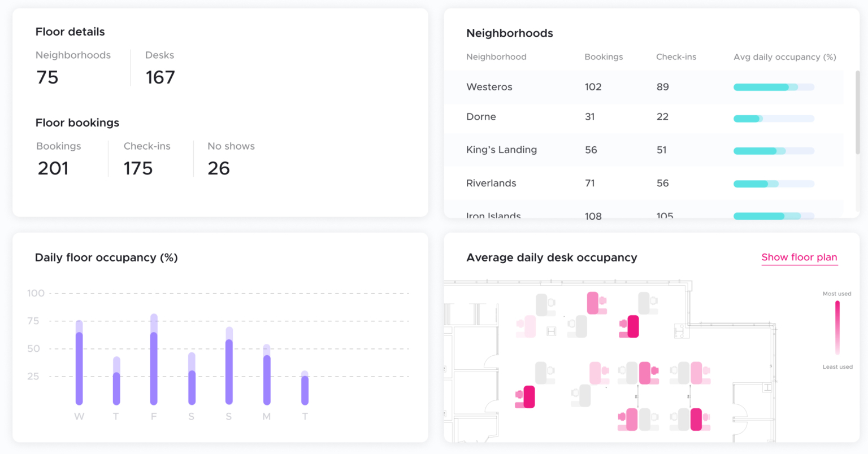The height and width of the screenshot is (454, 868).
Task: Select the partially visible Iron Islands row
Action: point(644,209)
